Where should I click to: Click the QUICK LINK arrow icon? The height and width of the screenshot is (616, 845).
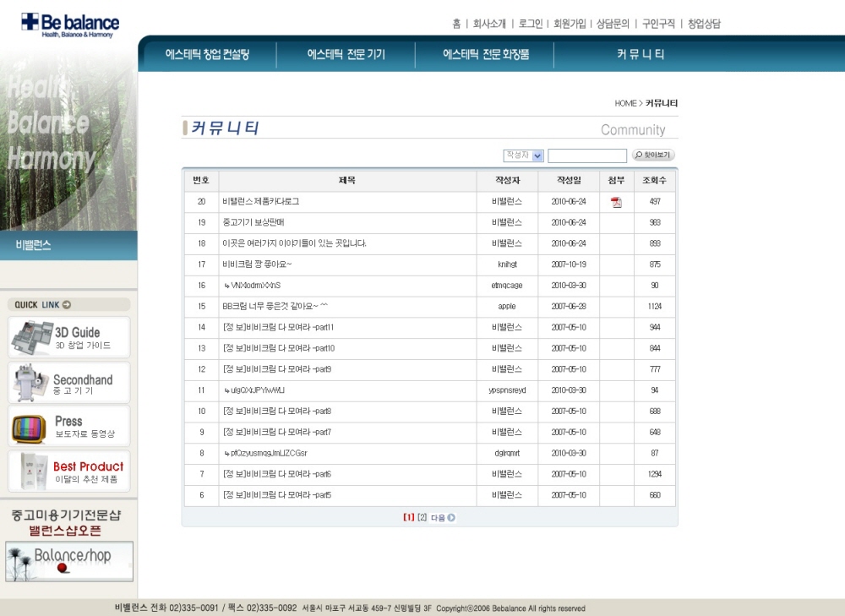pyautogui.click(x=67, y=305)
